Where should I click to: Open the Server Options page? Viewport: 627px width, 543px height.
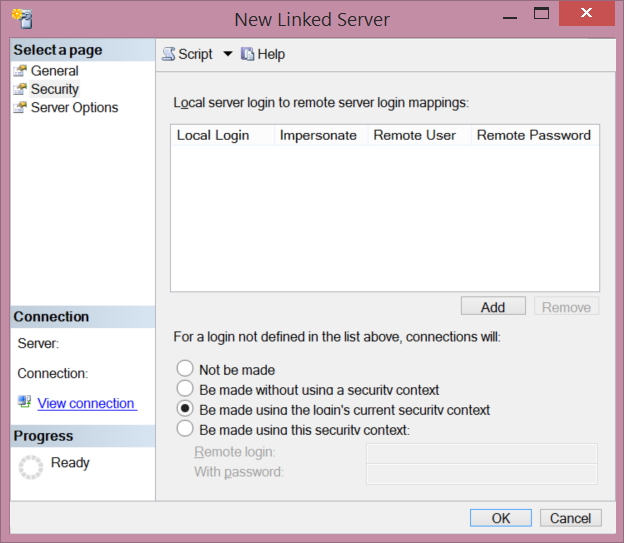[74, 107]
